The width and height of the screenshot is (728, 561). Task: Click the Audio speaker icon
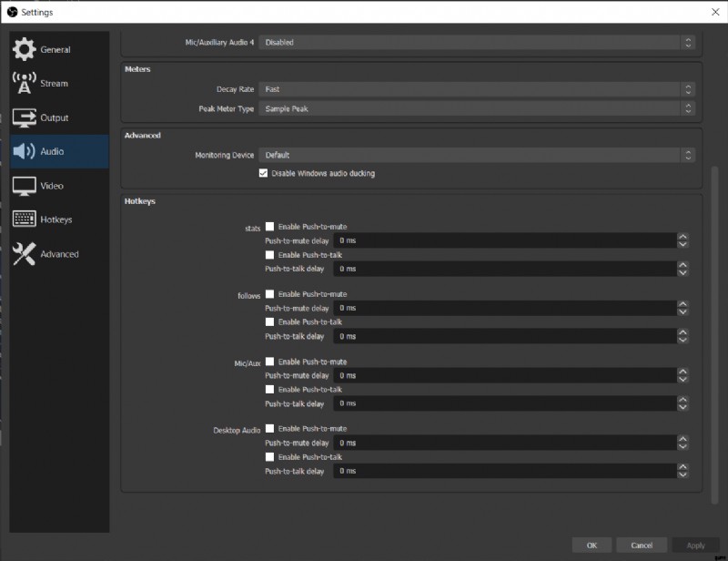pyautogui.click(x=25, y=152)
